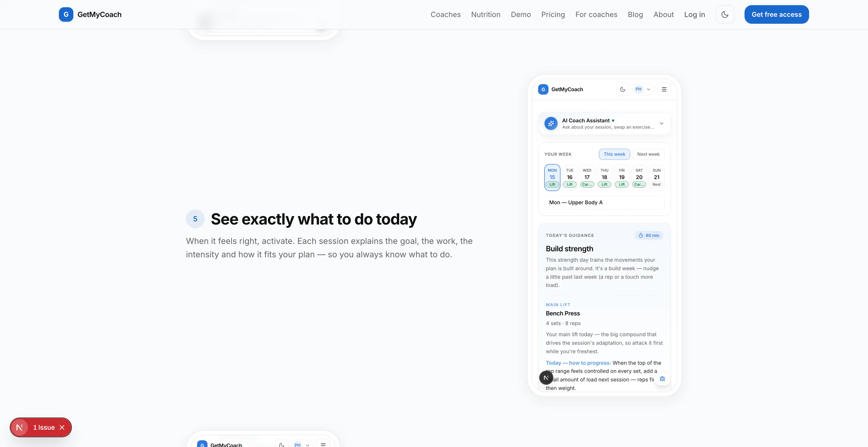The width and height of the screenshot is (868, 447).
Task: Click See exactly what to do today heading
Action: pos(314,219)
